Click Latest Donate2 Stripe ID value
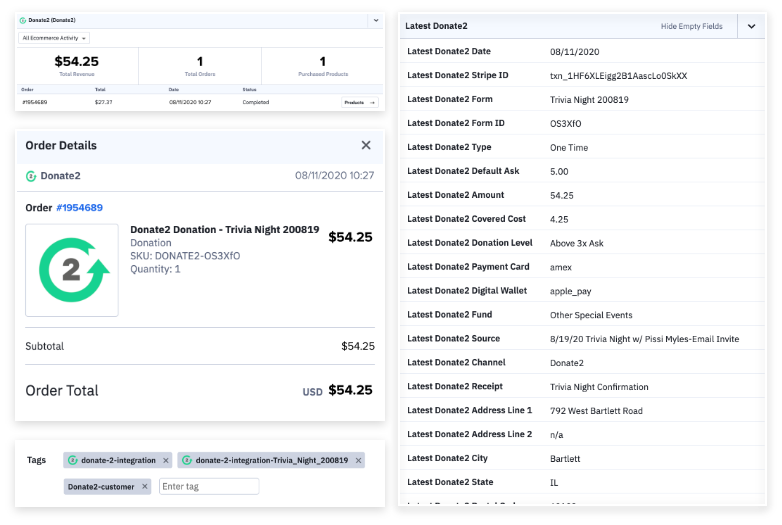Image resolution: width=782 pixels, height=525 pixels. pos(618,76)
